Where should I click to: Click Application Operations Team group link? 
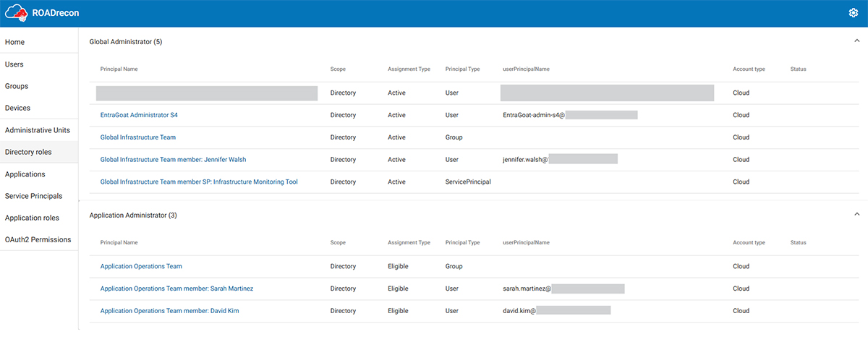tap(141, 266)
